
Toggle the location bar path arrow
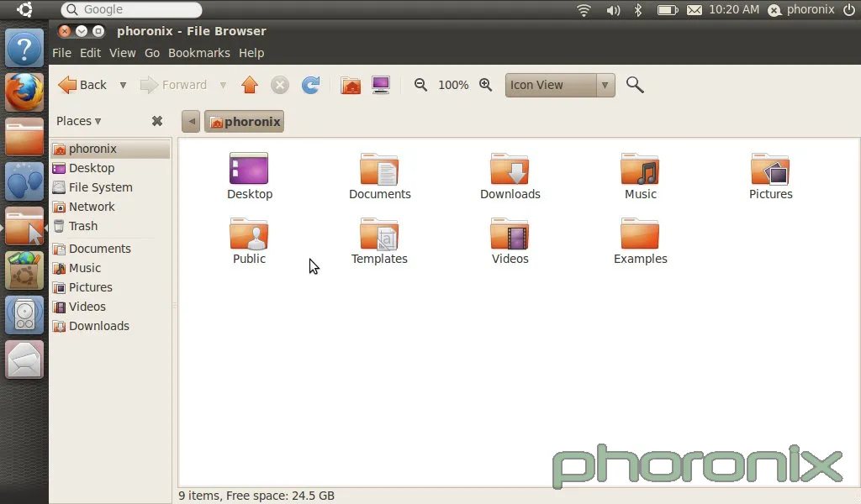click(x=191, y=121)
